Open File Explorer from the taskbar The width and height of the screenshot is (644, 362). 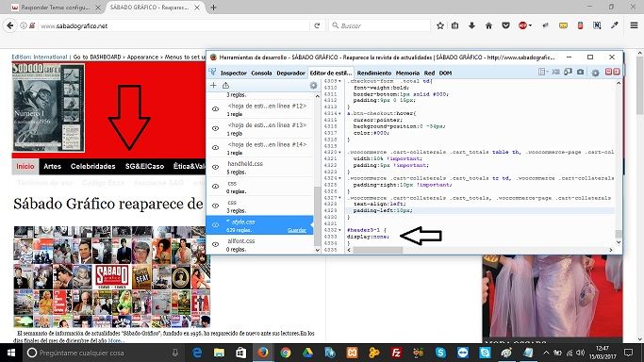tap(220, 353)
